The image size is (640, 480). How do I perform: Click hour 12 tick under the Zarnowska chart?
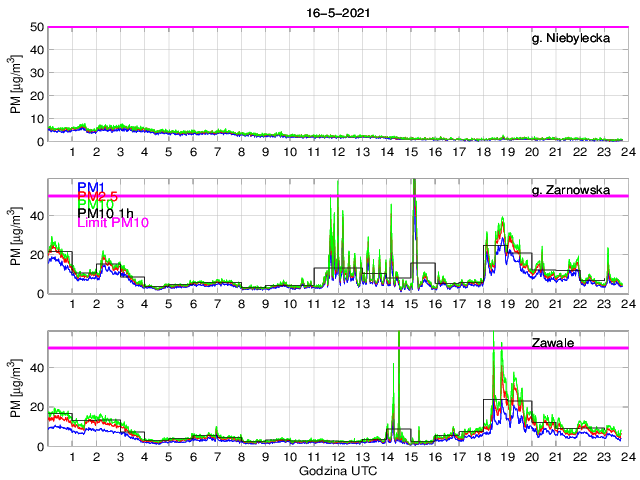click(x=338, y=304)
